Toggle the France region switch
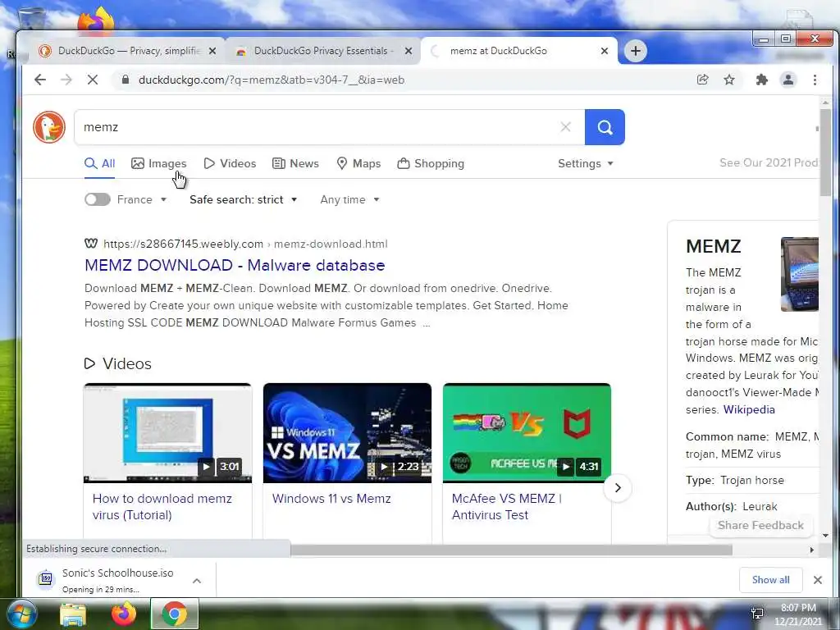Image resolution: width=840 pixels, height=630 pixels. click(98, 199)
